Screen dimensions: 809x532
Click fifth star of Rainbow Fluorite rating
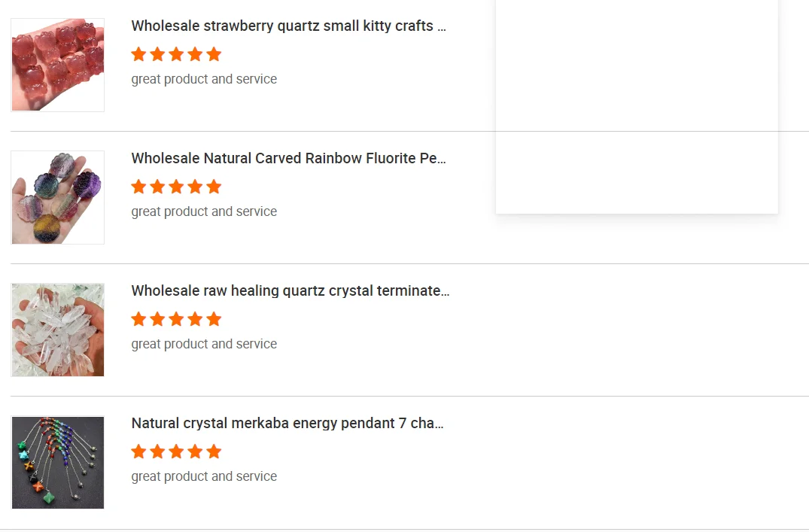coord(214,187)
